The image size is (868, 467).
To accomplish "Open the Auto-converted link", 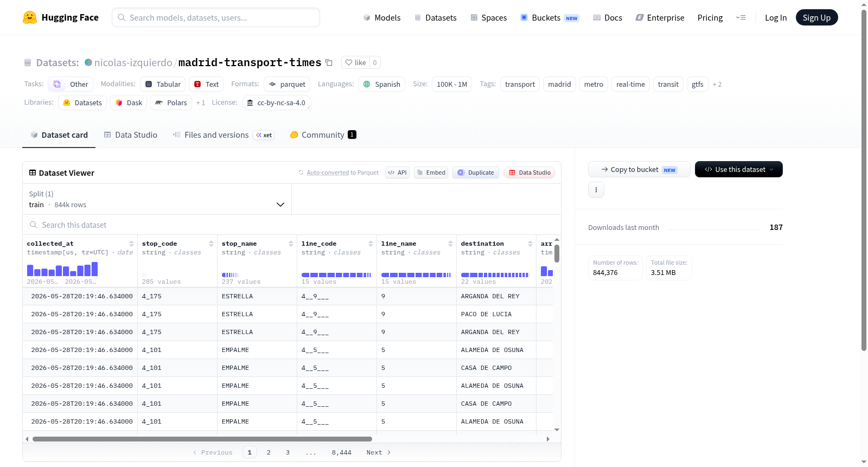I will point(328,172).
